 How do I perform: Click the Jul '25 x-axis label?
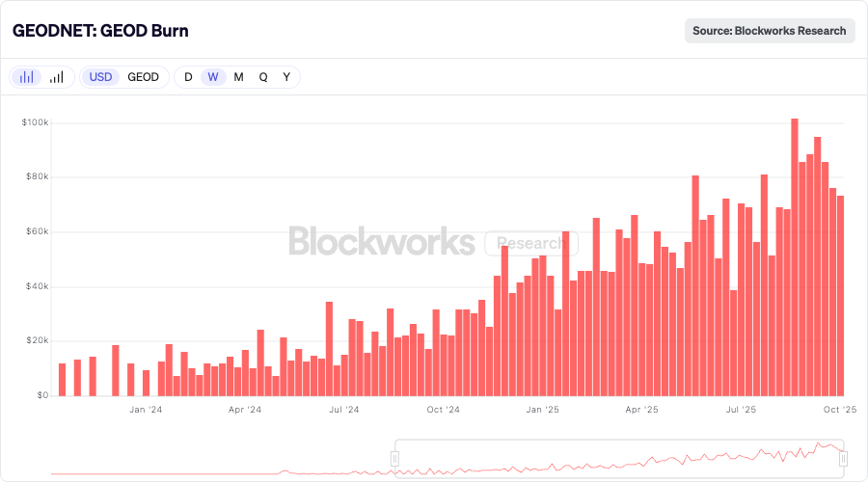click(741, 410)
